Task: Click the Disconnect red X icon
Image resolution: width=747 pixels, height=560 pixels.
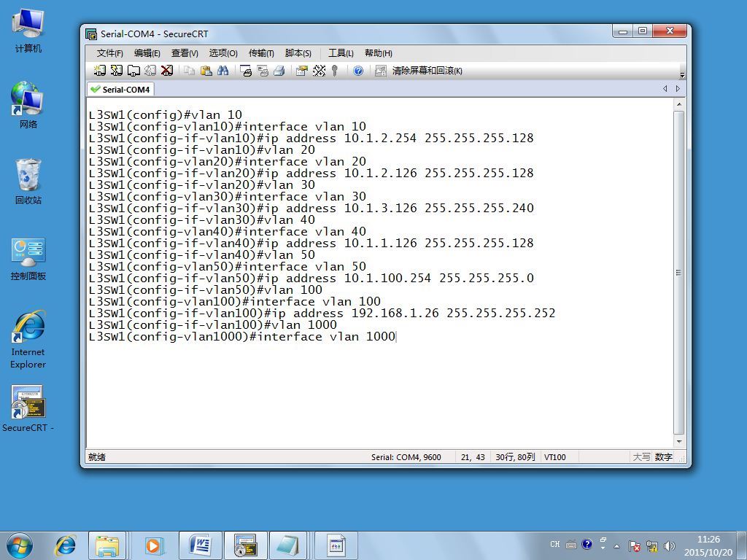Action: tap(167, 71)
